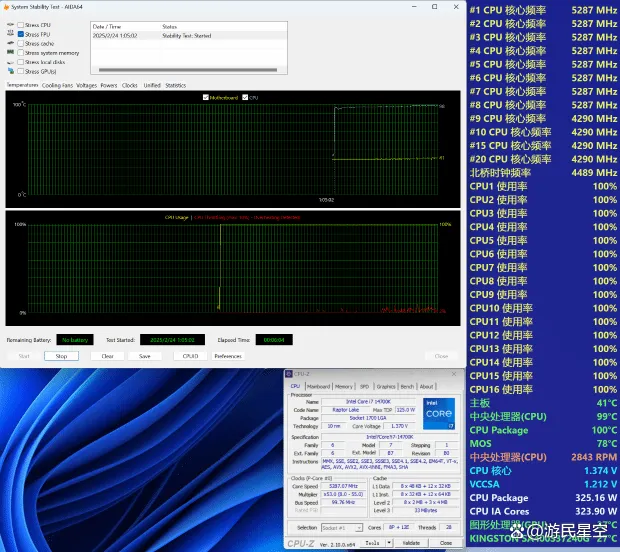Toggle the Motherboard graph checkbox
Image resolution: width=620 pixels, height=552 pixels.
(x=206, y=97)
